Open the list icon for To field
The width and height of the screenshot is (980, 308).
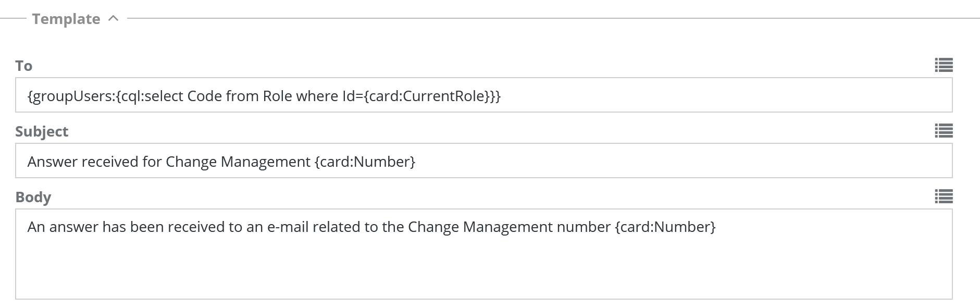click(944, 65)
